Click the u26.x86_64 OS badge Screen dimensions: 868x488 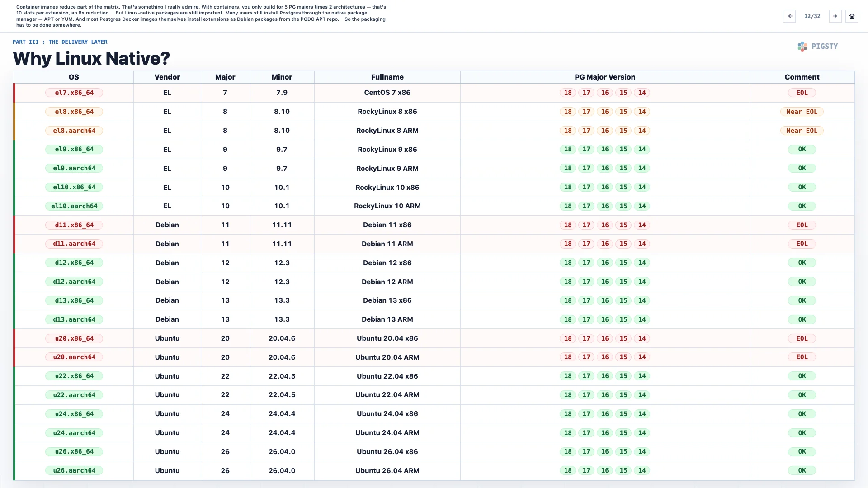click(74, 451)
